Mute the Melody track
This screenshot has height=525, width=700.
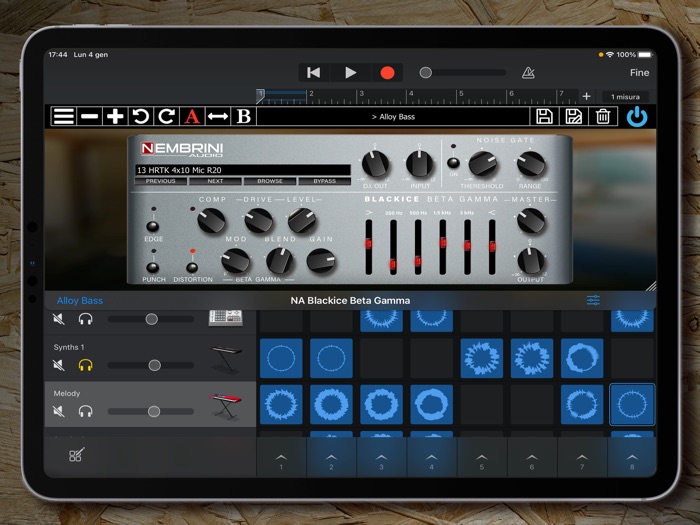58,411
